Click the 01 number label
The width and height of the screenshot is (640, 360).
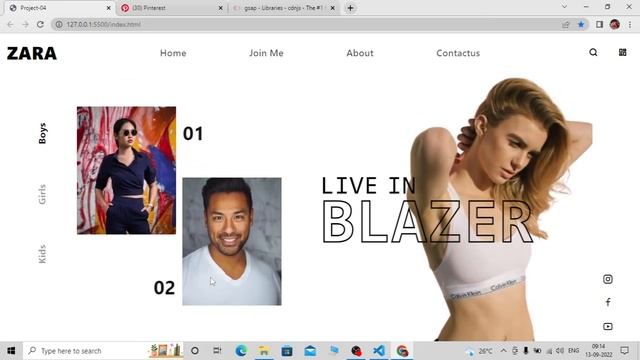(193, 134)
